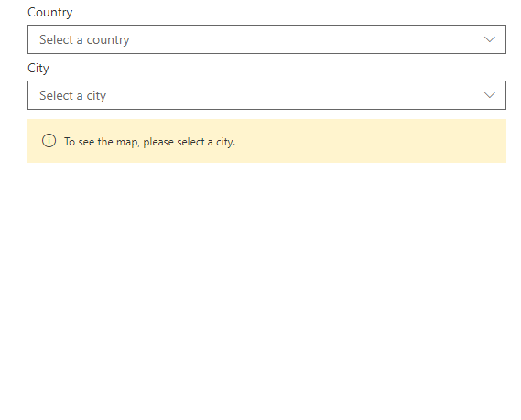521x420 pixels.
Task: Click the chevron arrow in the Country field
Action: [490, 39]
